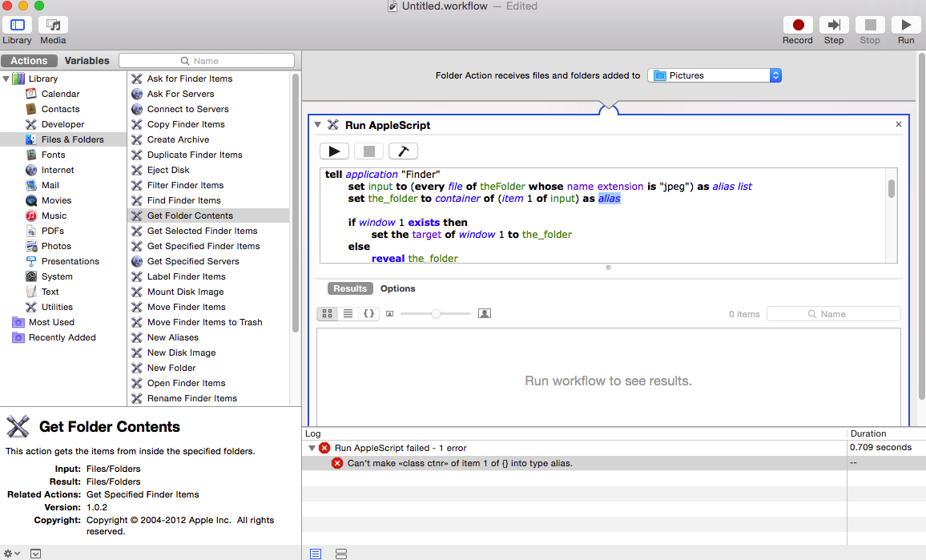Select Copy Finder Items action

pos(186,125)
